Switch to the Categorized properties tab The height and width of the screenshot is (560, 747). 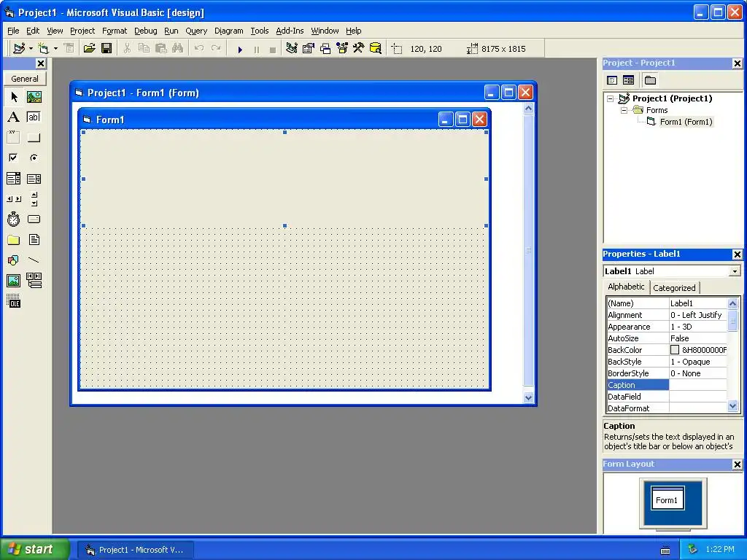click(674, 288)
